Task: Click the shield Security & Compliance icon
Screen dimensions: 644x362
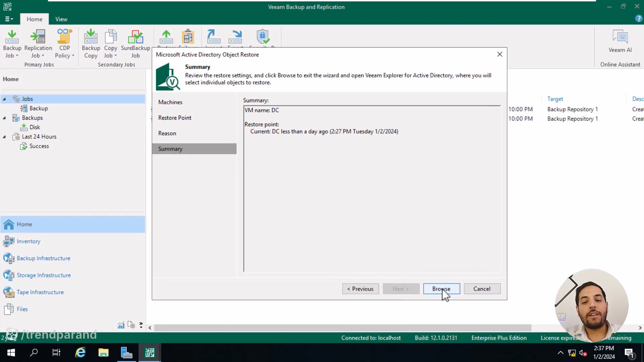Action: point(263,37)
